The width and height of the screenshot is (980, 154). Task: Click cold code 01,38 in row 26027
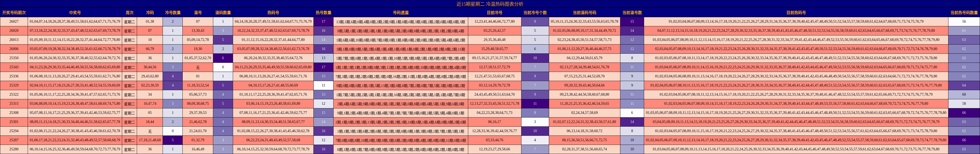pos(150,22)
